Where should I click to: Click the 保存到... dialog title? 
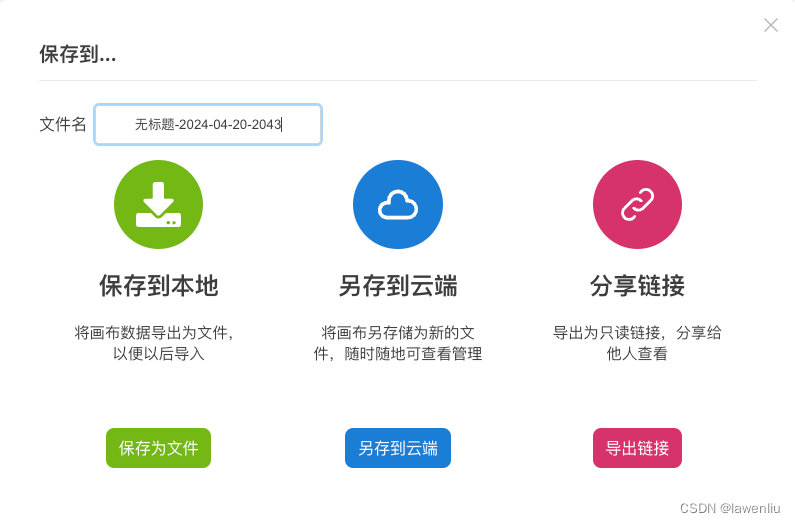tap(78, 54)
